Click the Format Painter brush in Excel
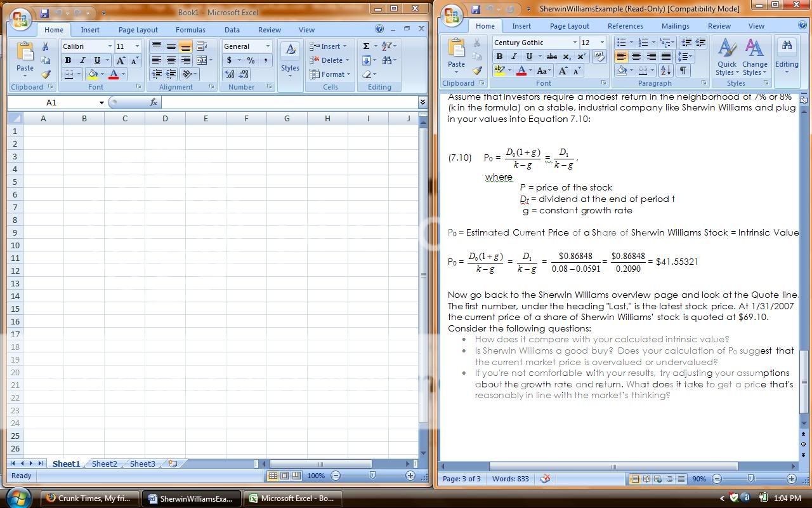The width and height of the screenshot is (812, 508). click(x=45, y=74)
